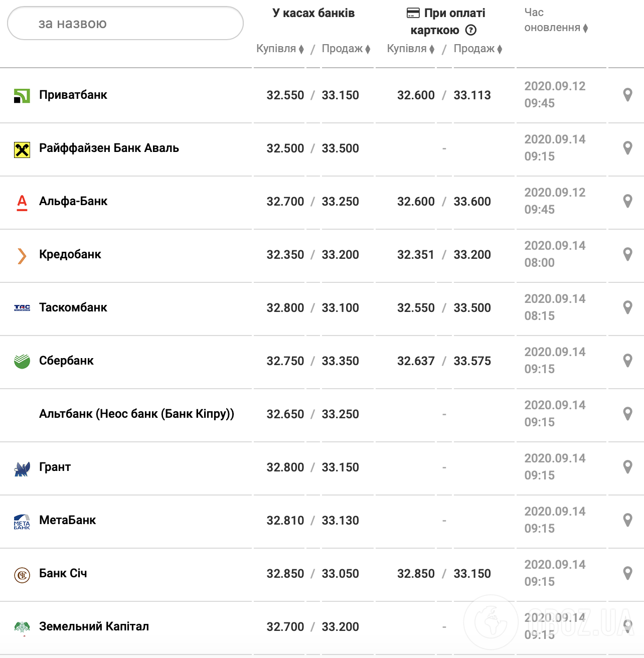Viewport: 644px width, 658px height.
Task: Click the Таскомбанк TAC logo
Action: click(22, 308)
